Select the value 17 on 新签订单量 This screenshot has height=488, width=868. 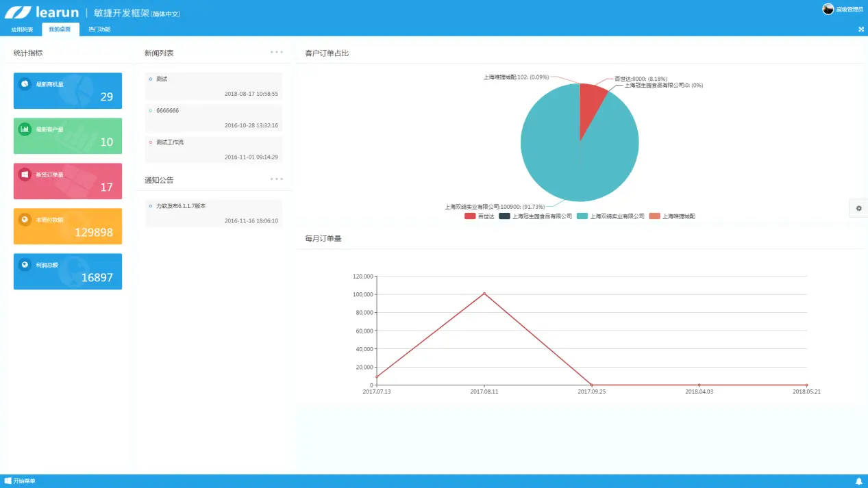106,188
